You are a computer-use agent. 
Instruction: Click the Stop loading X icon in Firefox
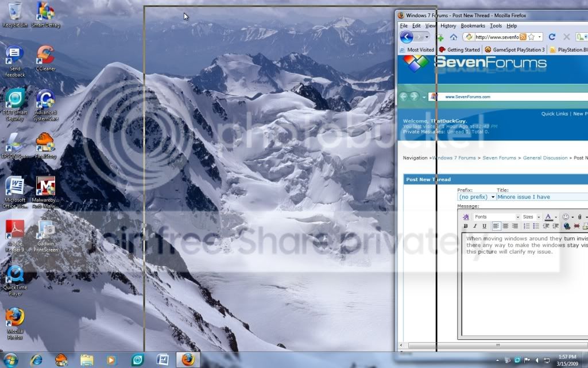[x=567, y=37]
